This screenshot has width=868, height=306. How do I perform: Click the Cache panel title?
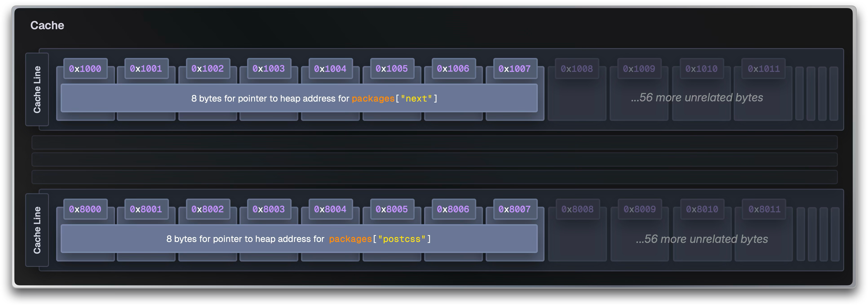click(x=47, y=26)
